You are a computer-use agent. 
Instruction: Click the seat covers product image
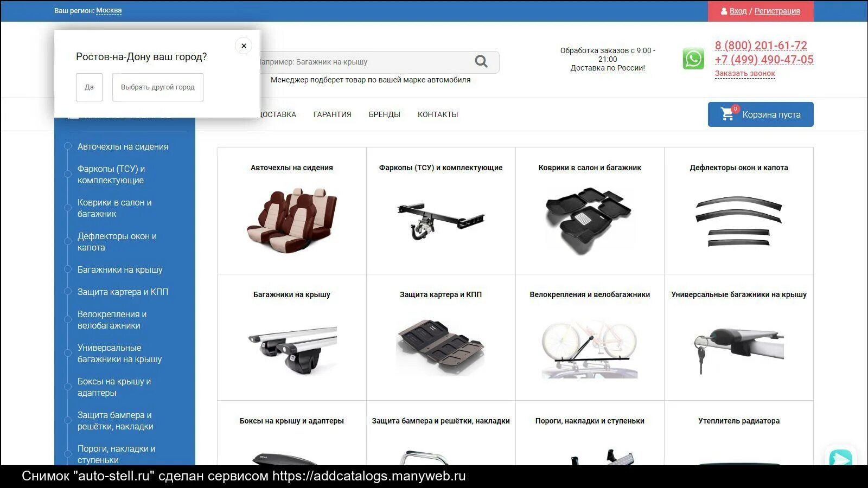(292, 220)
